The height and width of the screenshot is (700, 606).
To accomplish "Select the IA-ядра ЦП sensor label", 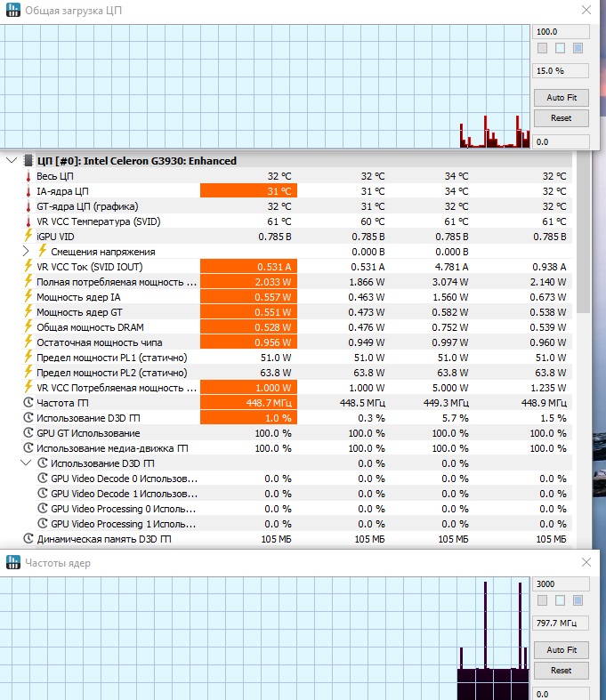I will [62, 191].
